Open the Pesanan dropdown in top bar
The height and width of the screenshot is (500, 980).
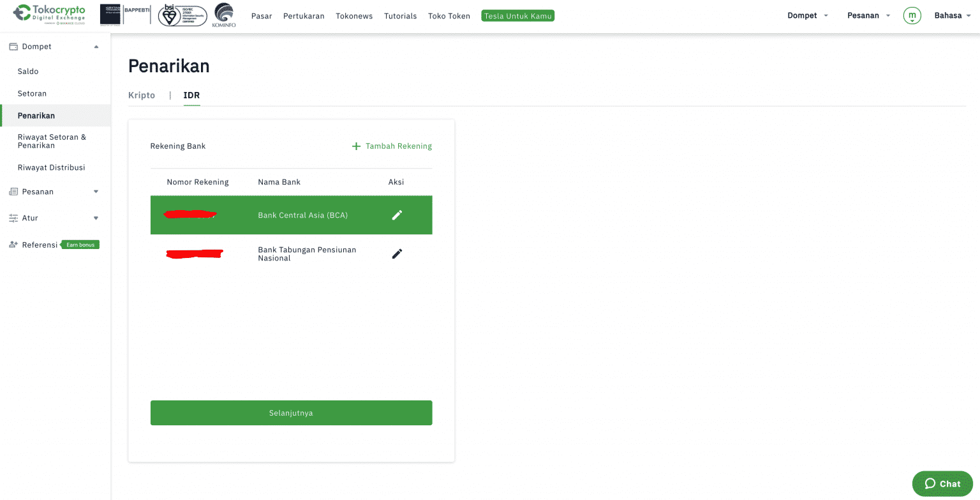click(x=868, y=15)
